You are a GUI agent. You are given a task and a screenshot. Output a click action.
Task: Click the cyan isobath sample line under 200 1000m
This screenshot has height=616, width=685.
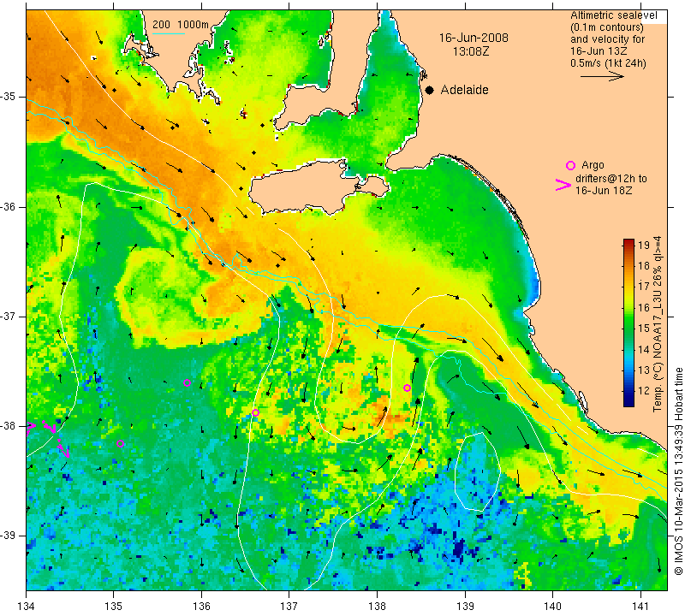[x=169, y=33]
